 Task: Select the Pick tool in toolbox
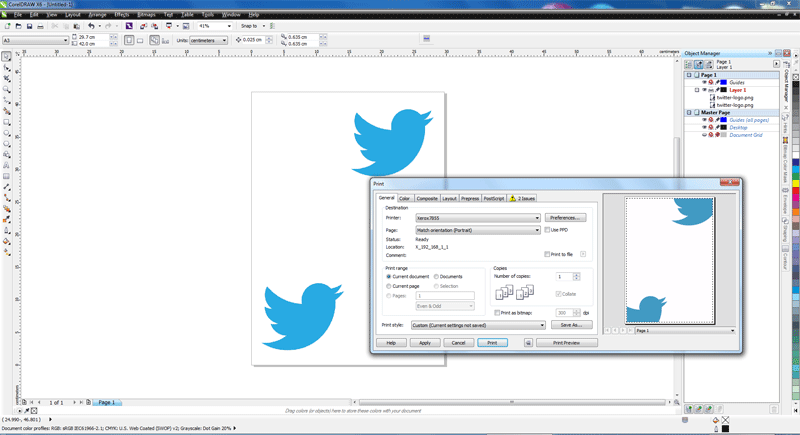[x=6, y=57]
